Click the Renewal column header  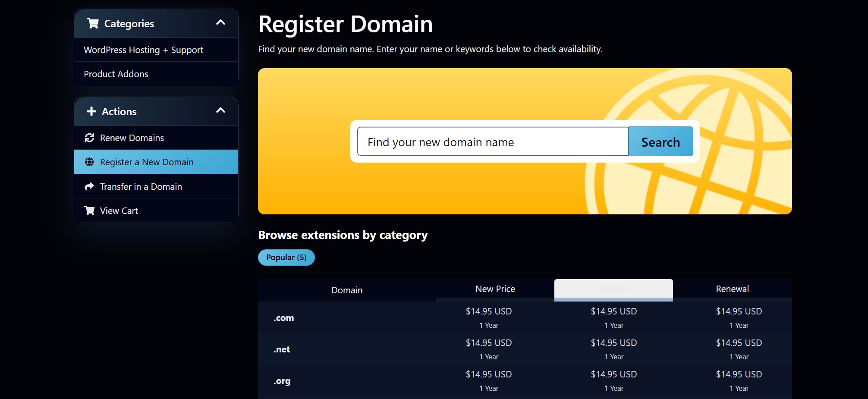(x=732, y=289)
